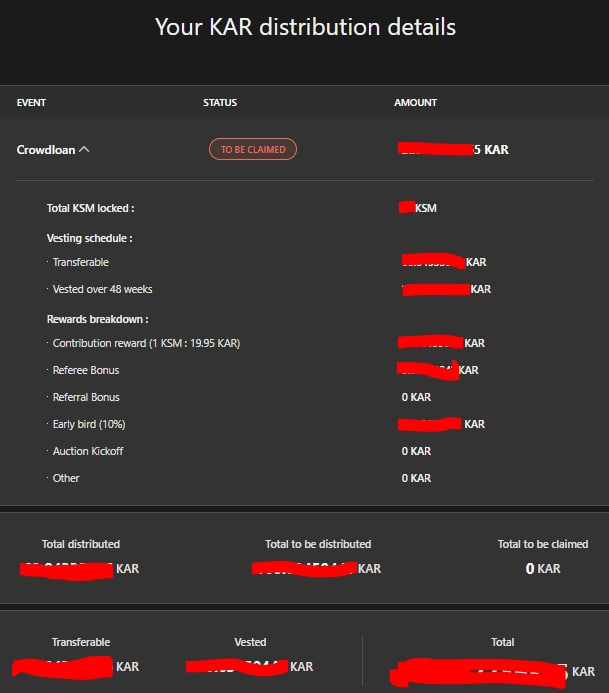Image resolution: width=609 pixels, height=693 pixels.
Task: Click the Total KSM locked label
Action: 91,208
